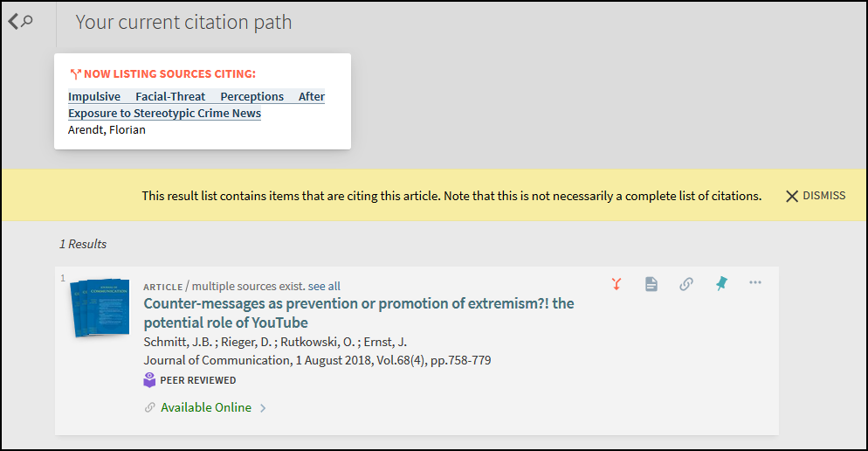Click the document citation icon
The image size is (868, 451).
[651, 284]
